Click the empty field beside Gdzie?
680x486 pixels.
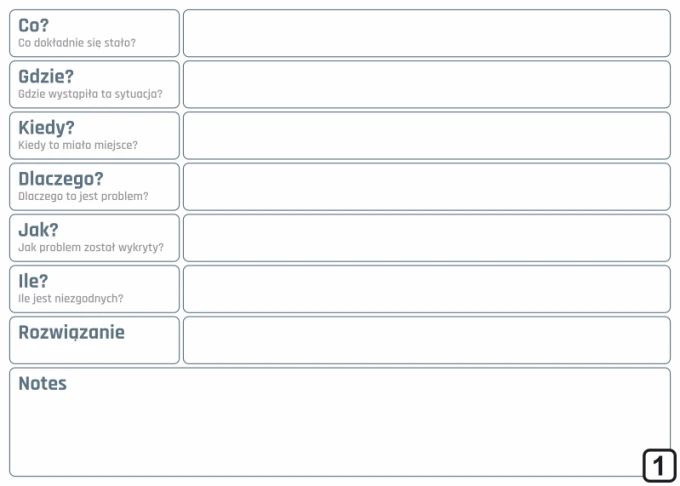tap(427, 84)
